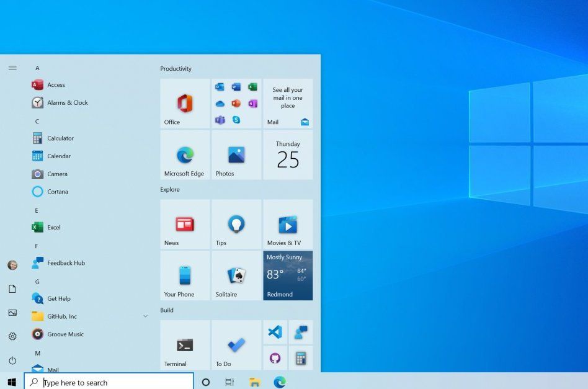Screen dimensions: 588x389
Task: Open Mail to see all your mail
Action: (287, 102)
